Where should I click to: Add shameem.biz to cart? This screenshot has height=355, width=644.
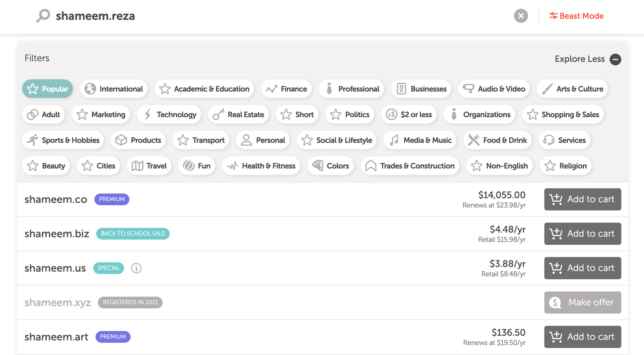click(x=582, y=234)
